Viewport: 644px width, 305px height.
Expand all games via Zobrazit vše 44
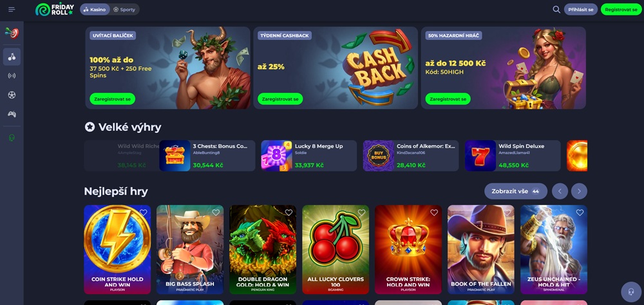(x=515, y=191)
